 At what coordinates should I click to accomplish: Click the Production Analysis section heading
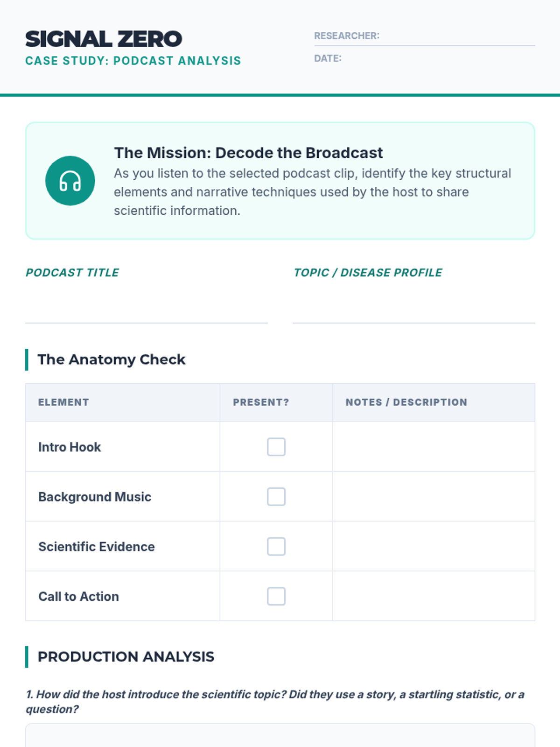[126, 657]
